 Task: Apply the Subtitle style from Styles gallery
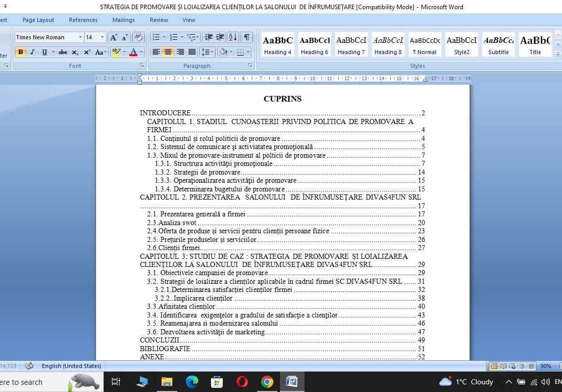pyautogui.click(x=498, y=44)
